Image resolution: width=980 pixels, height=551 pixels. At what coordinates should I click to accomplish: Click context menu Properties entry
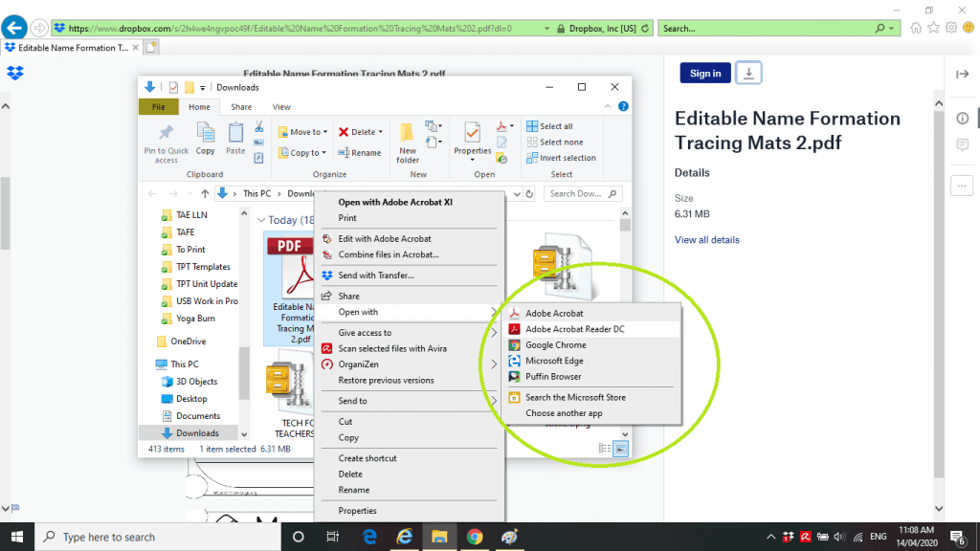(x=410, y=511)
